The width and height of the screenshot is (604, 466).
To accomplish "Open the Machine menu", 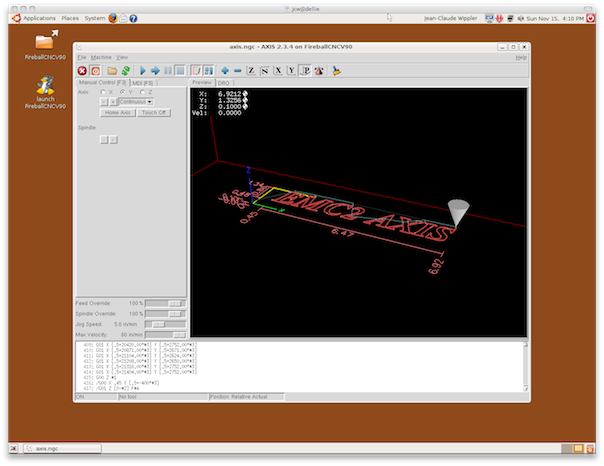I will 101,57.
